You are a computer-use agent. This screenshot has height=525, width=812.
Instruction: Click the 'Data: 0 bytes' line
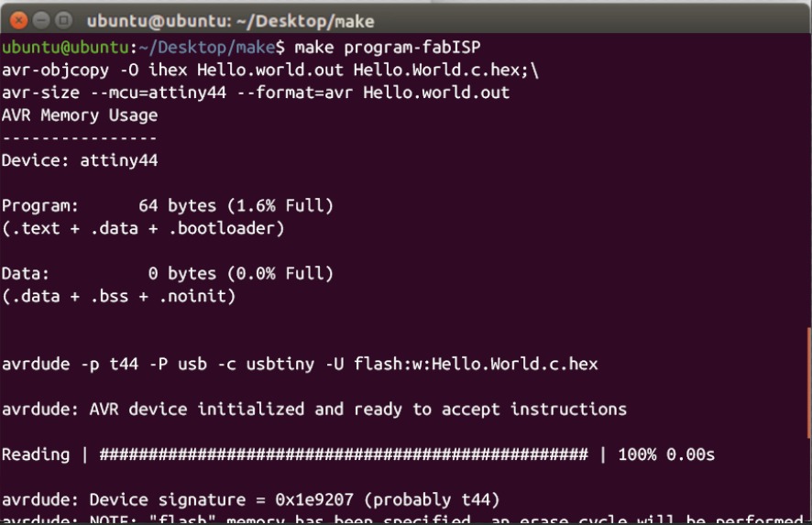[x=168, y=273]
